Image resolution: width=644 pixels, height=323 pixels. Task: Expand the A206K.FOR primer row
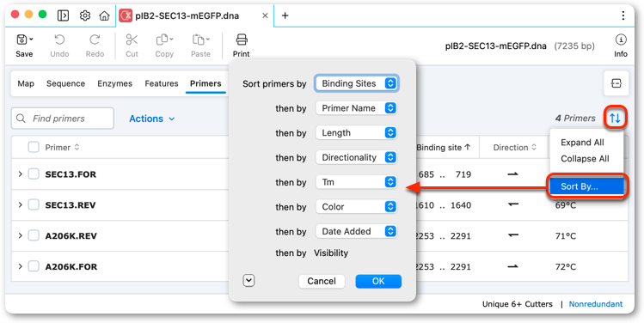click(x=20, y=266)
